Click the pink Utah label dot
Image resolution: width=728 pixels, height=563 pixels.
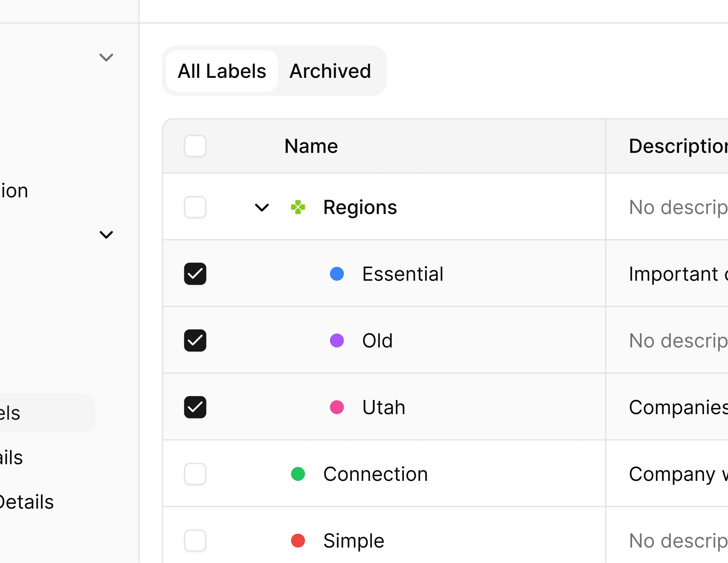pyautogui.click(x=337, y=407)
